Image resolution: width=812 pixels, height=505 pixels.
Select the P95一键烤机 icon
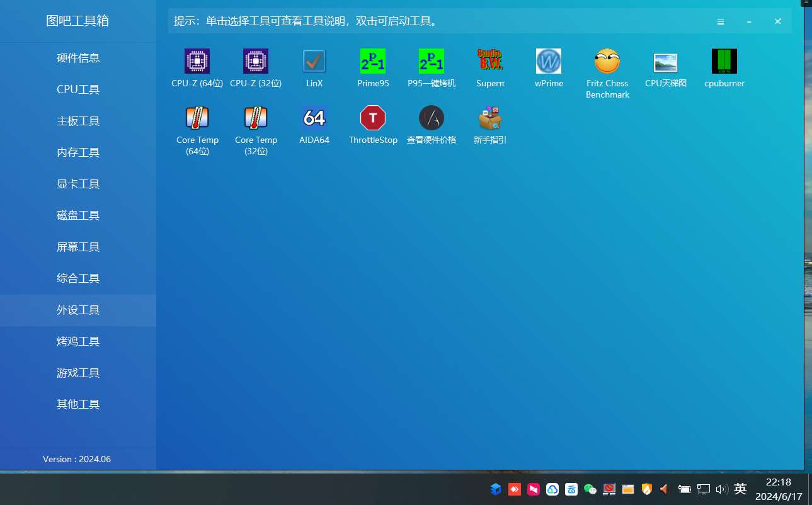click(x=432, y=62)
